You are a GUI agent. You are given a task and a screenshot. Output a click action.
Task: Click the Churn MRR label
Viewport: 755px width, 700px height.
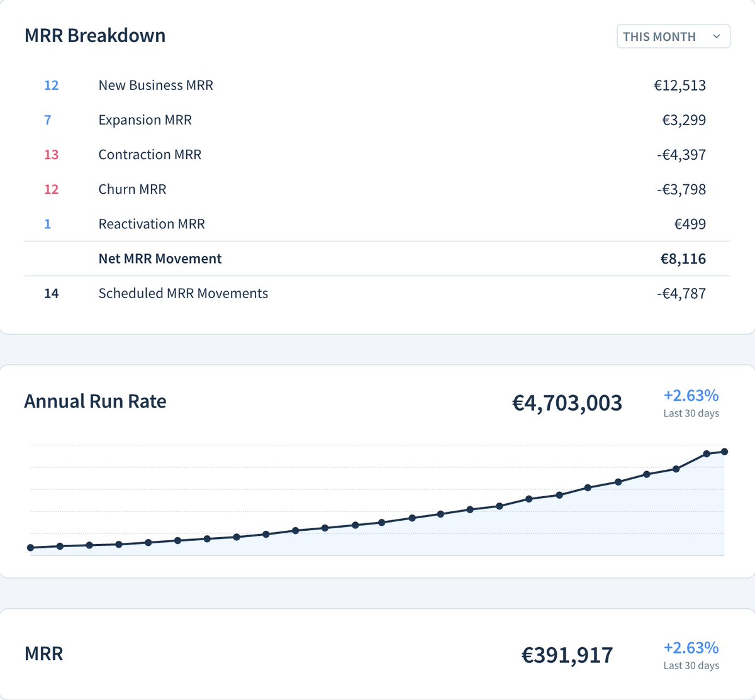(x=132, y=189)
